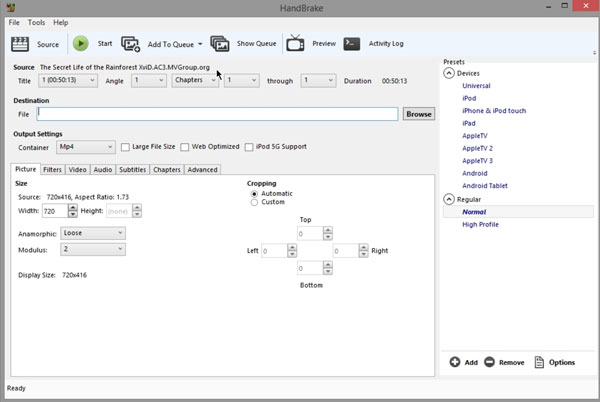
Task: Open the Add To Queue dropdown arrow
Action: [x=200, y=44]
